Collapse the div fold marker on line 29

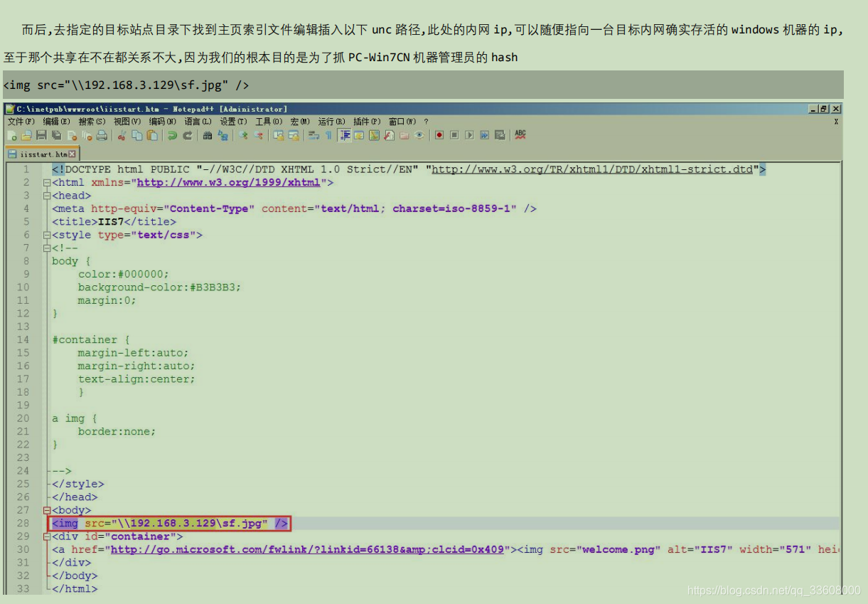point(47,536)
